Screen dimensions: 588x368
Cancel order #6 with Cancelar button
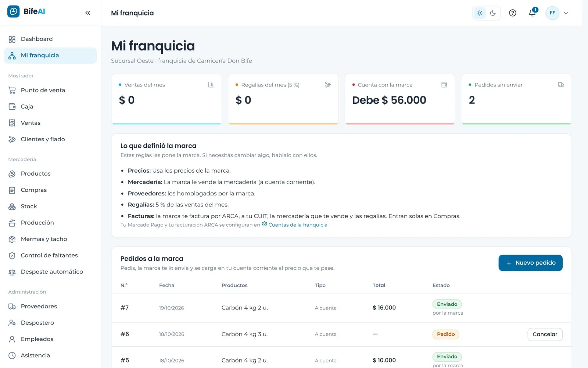click(x=545, y=334)
